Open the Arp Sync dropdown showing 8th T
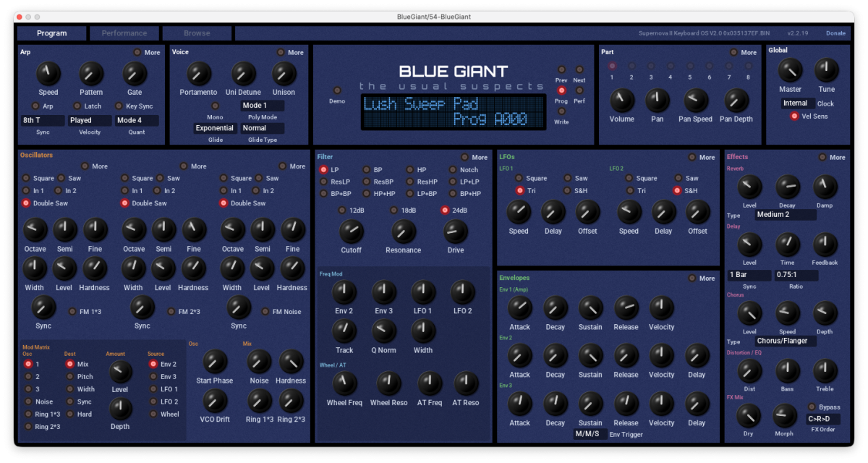The width and height of the screenshot is (868, 463). pos(43,121)
